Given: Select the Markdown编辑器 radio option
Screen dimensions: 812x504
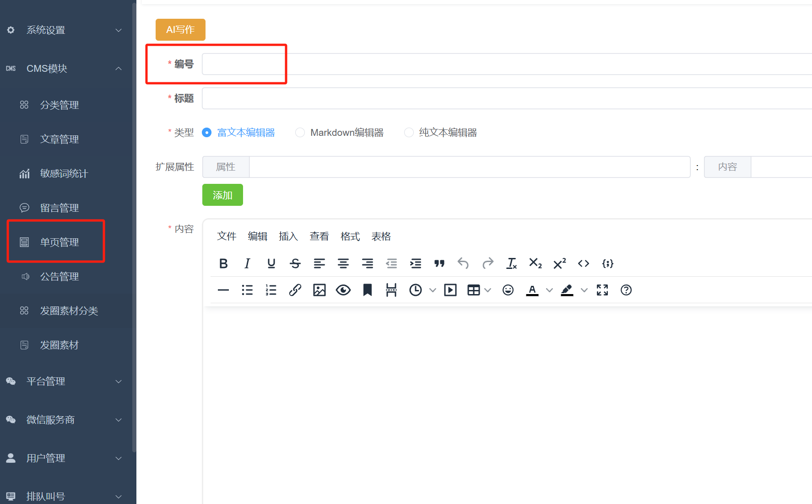Looking at the screenshot, I should (x=300, y=133).
